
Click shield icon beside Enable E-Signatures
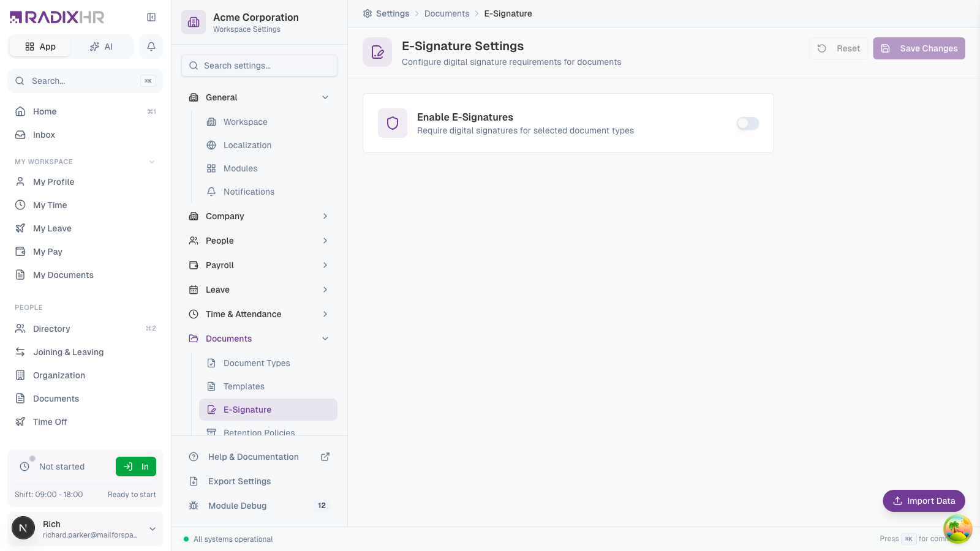coord(393,123)
